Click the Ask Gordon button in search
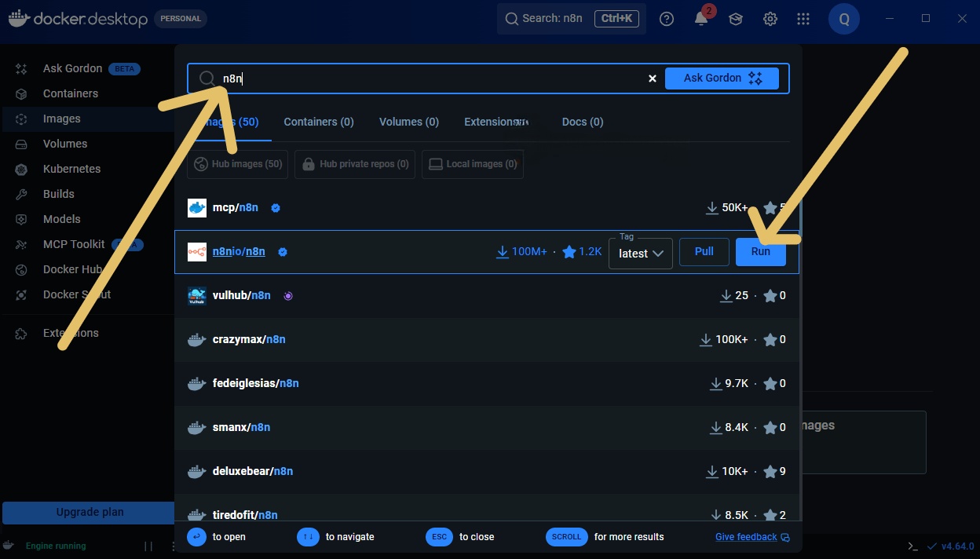 (x=722, y=79)
